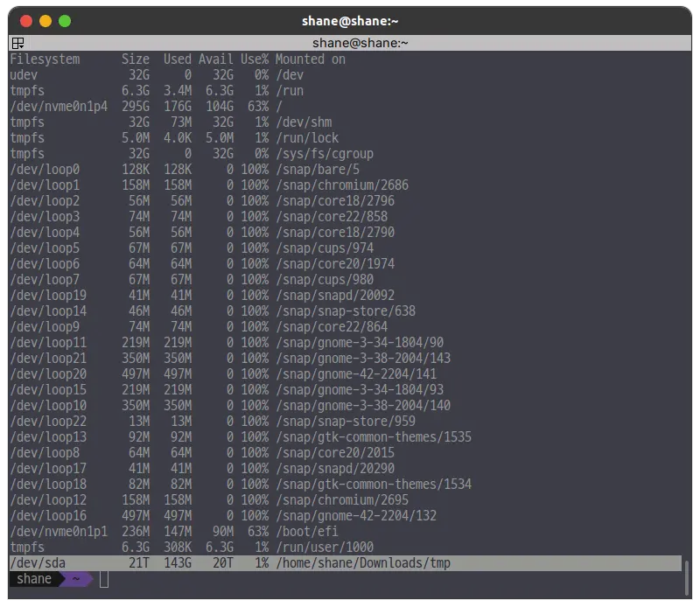Click '/dev/shm' mount point
700x607 pixels.
pyautogui.click(x=304, y=122)
